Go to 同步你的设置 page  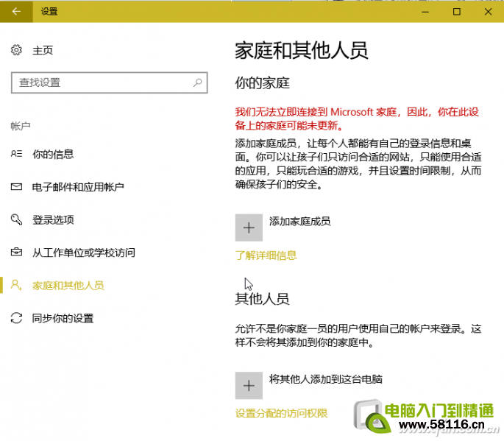pos(63,318)
